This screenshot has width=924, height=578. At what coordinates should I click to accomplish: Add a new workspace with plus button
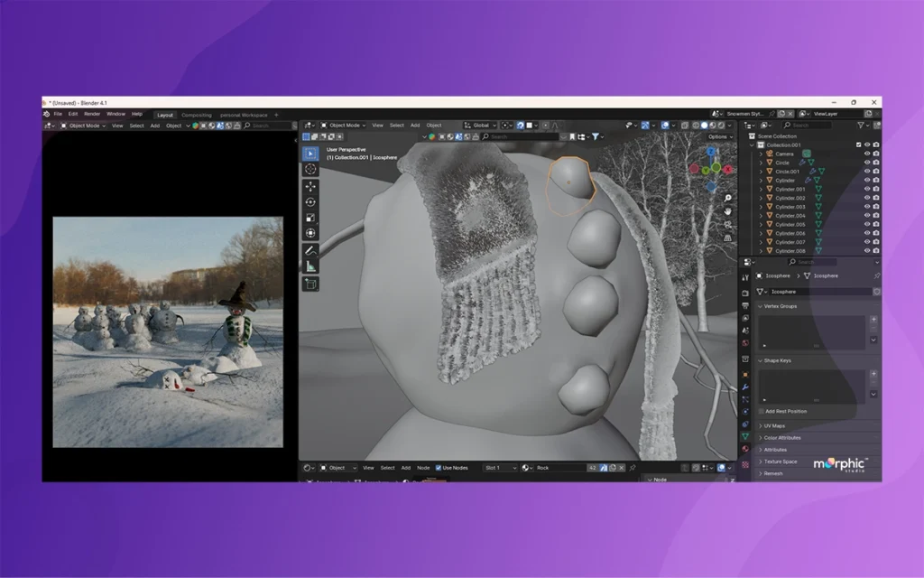point(276,115)
